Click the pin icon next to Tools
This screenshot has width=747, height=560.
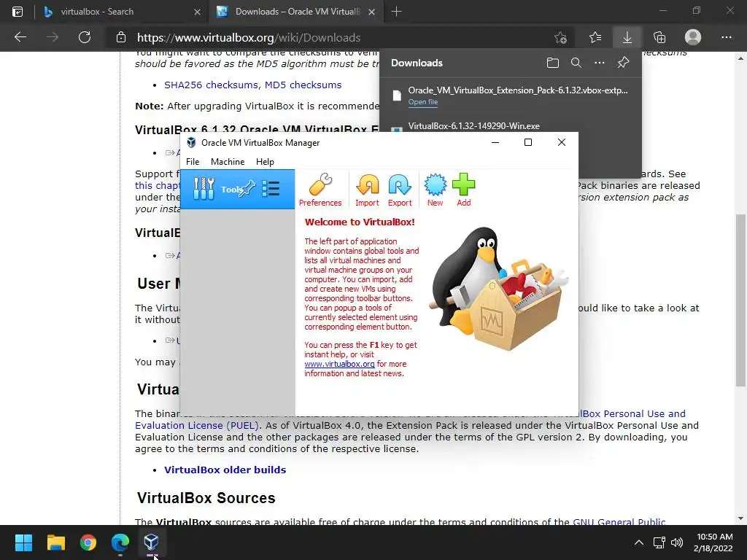pyautogui.click(x=248, y=189)
